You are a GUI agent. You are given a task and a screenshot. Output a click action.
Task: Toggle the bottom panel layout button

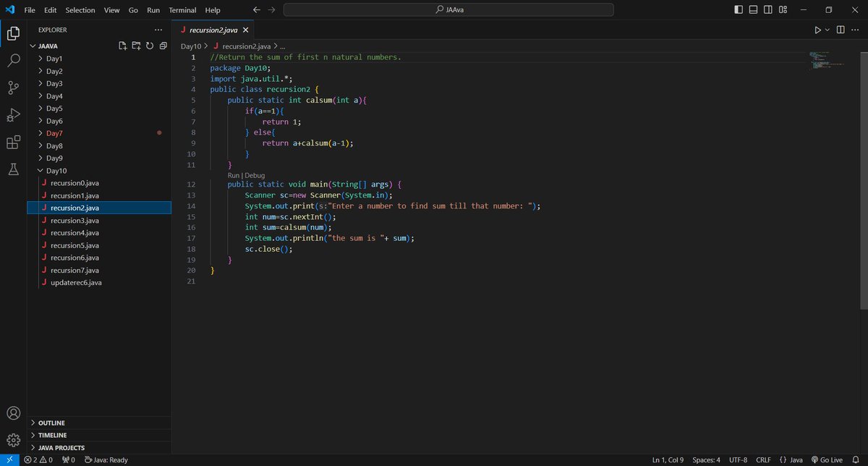coord(754,10)
